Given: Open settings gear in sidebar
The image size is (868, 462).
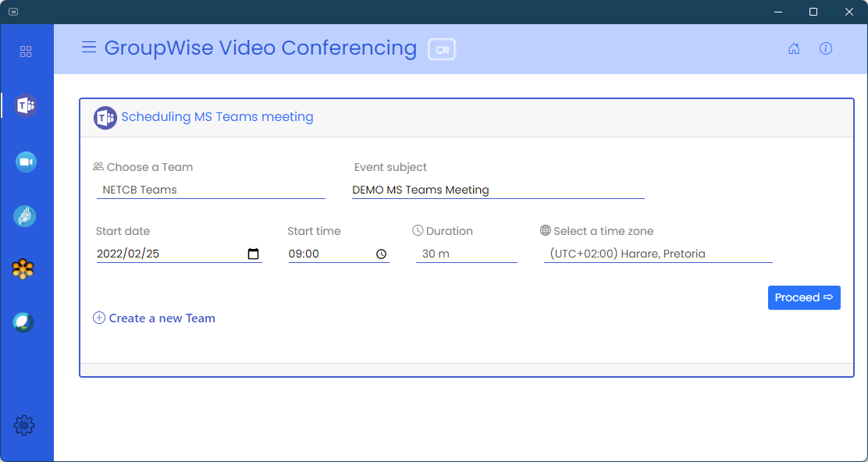Looking at the screenshot, I should click(x=24, y=425).
